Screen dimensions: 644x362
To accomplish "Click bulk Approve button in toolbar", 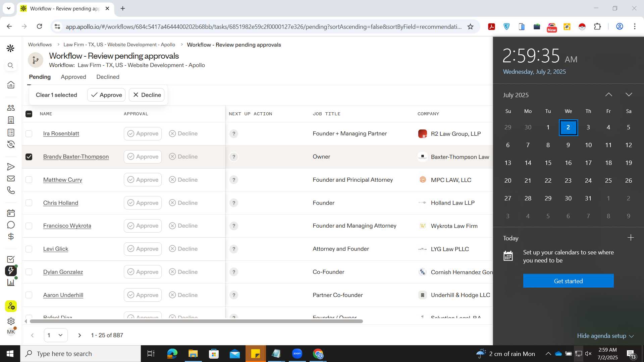I will (106, 95).
